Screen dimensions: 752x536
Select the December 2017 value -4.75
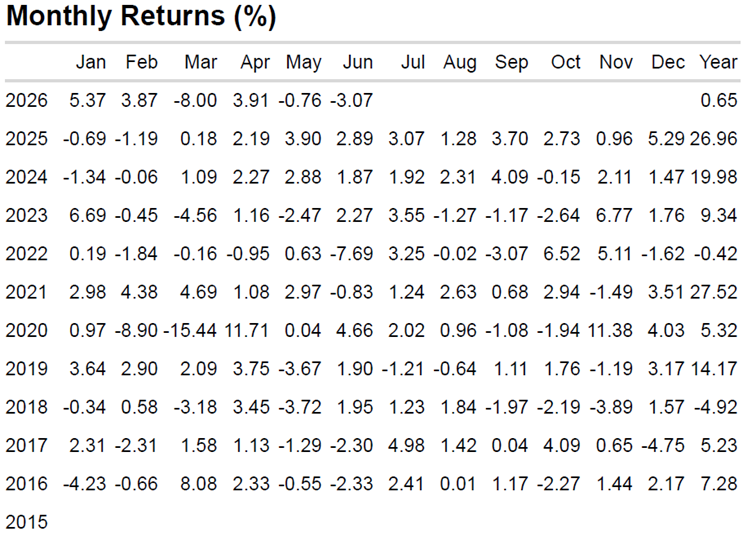[x=663, y=446]
